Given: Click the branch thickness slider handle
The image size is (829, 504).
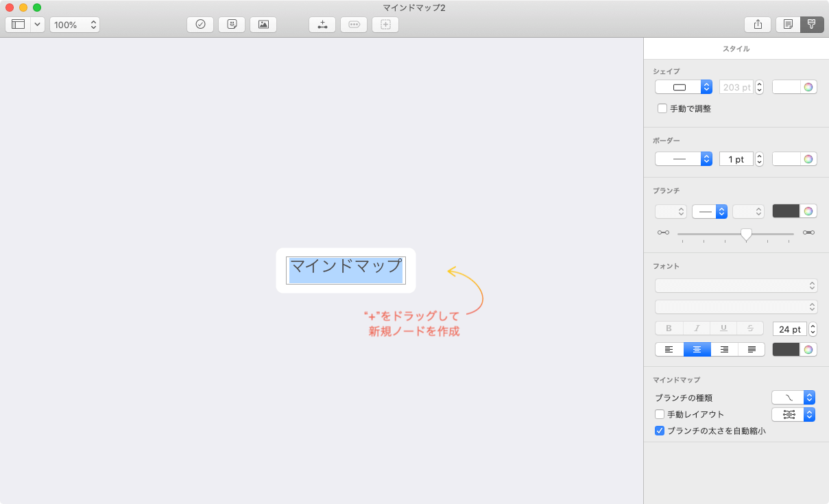Looking at the screenshot, I should [746, 234].
